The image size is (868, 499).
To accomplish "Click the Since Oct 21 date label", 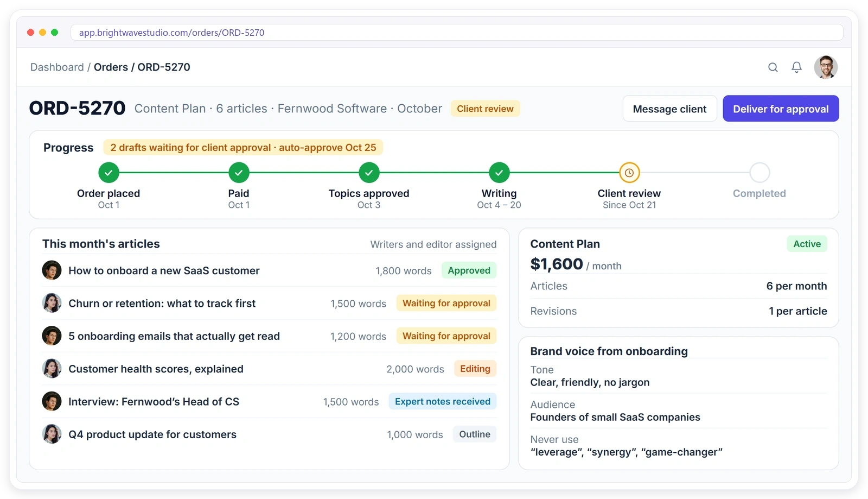I will click(629, 205).
